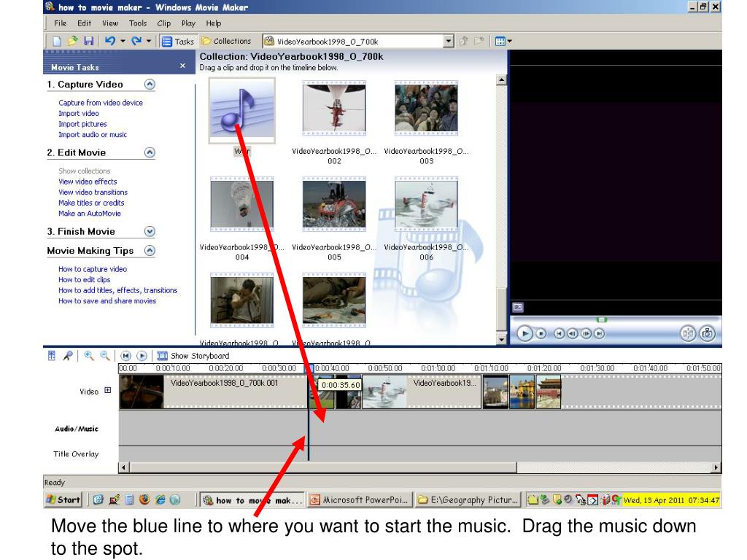Click the Open Project folder icon
747x560 pixels.
[72, 41]
